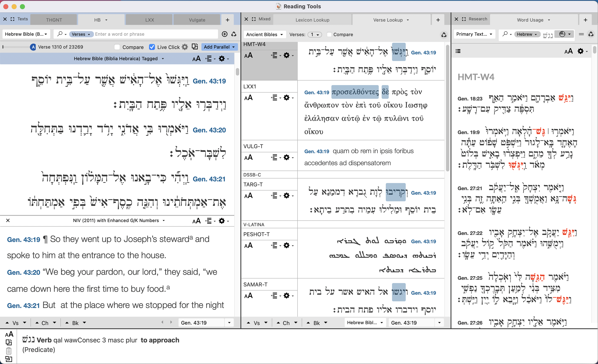Screen dimensions: 598x364
Task: Click the text size AA icon in the Research panel
Action: [x=568, y=51]
